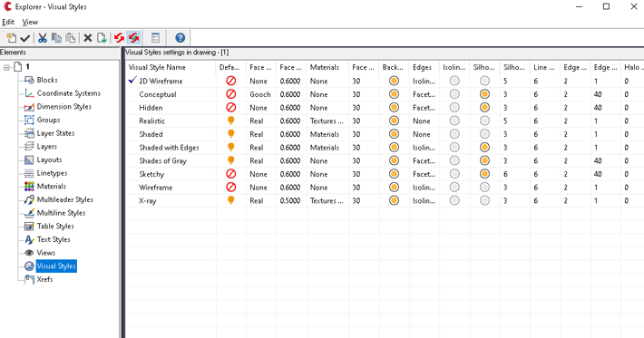Select Coordinate Systems in the Elements tree
Screen dimensions: 644x338
[x=68, y=93]
